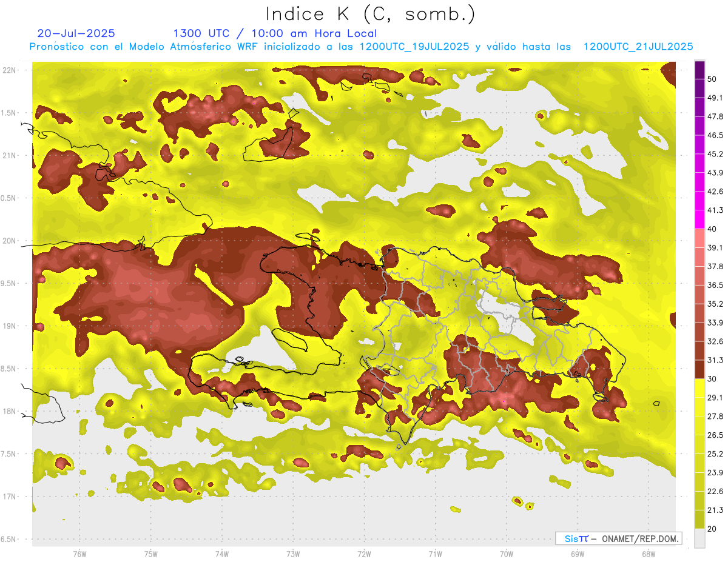The width and height of the screenshot is (728, 562).
Task: Click the '32.6' color bar value
Action: coord(715,341)
